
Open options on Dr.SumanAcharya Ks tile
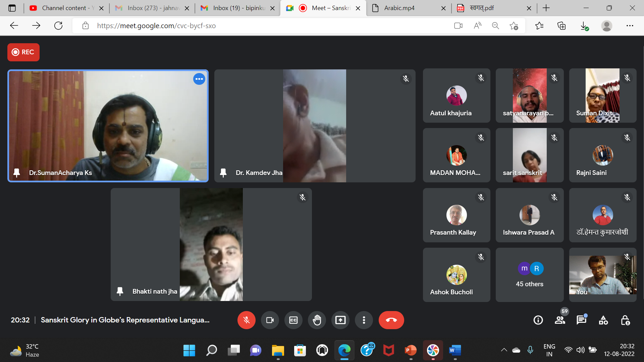[x=199, y=79]
